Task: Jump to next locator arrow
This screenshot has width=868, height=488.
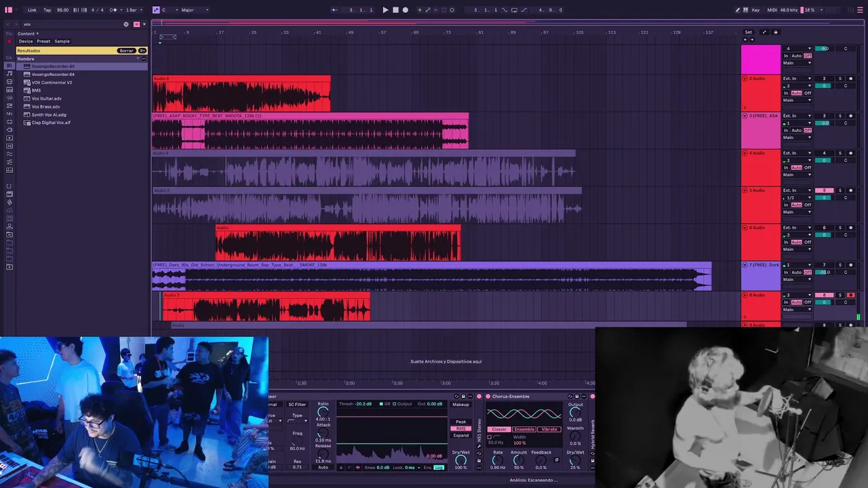Action: tap(751, 39)
